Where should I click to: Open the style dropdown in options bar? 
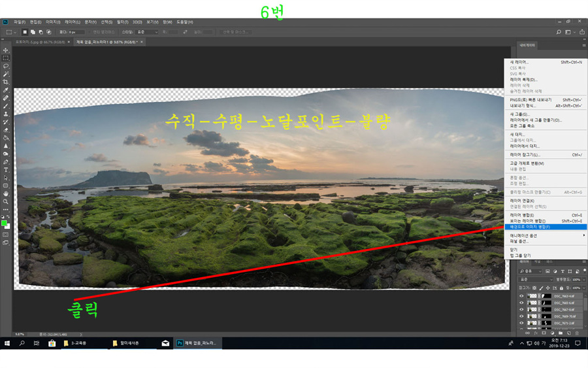click(x=147, y=32)
